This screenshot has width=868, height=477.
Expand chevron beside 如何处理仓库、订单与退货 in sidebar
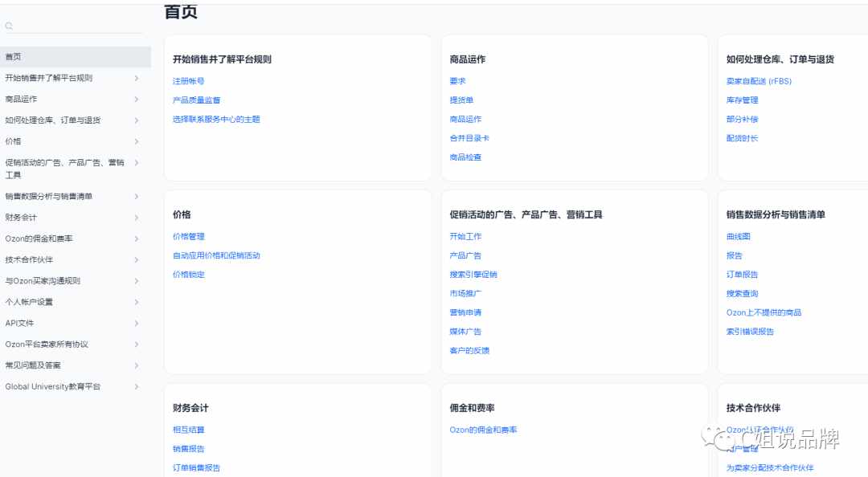[136, 120]
